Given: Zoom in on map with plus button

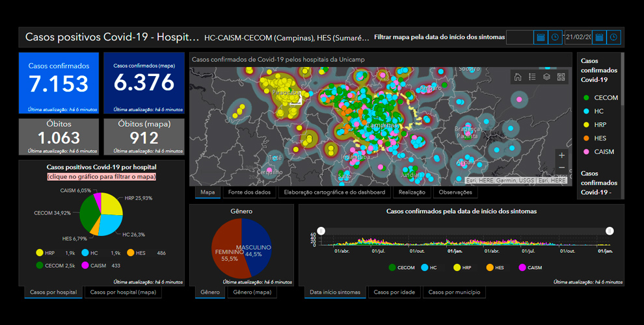Looking at the screenshot, I should click(561, 155).
